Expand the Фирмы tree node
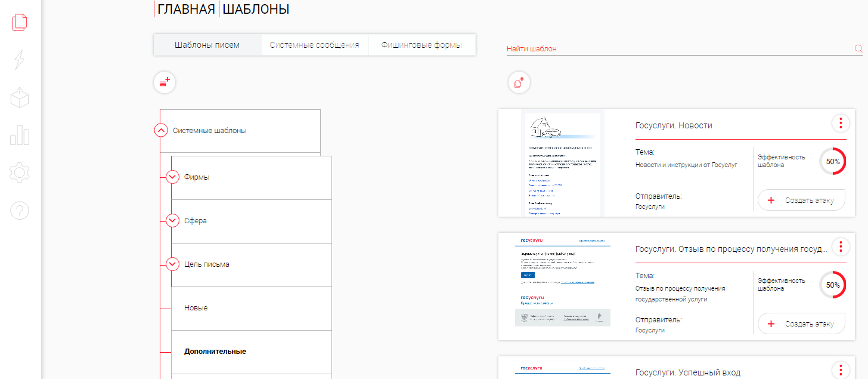 [x=173, y=177]
